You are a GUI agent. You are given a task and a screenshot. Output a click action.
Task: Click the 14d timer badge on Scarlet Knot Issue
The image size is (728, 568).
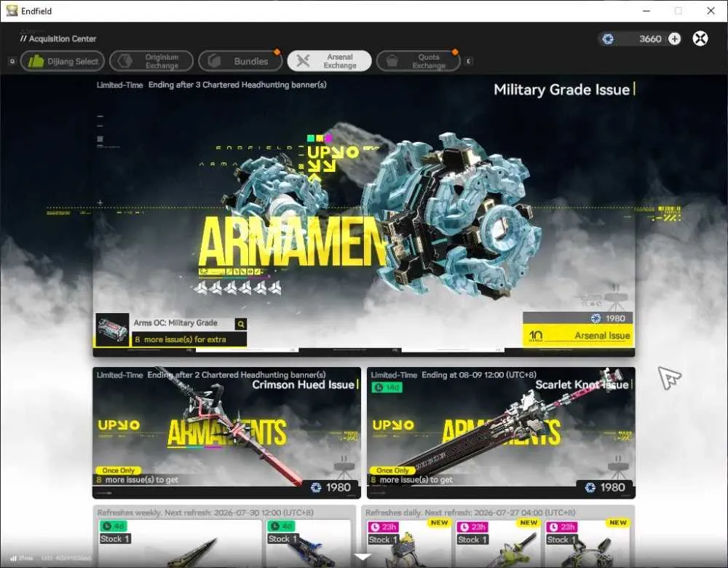pos(387,387)
